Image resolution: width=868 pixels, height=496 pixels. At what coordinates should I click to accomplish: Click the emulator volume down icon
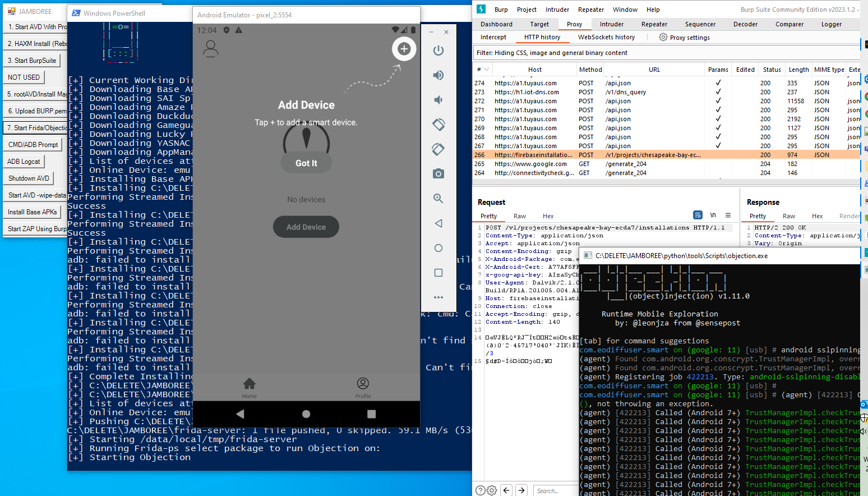pyautogui.click(x=438, y=100)
